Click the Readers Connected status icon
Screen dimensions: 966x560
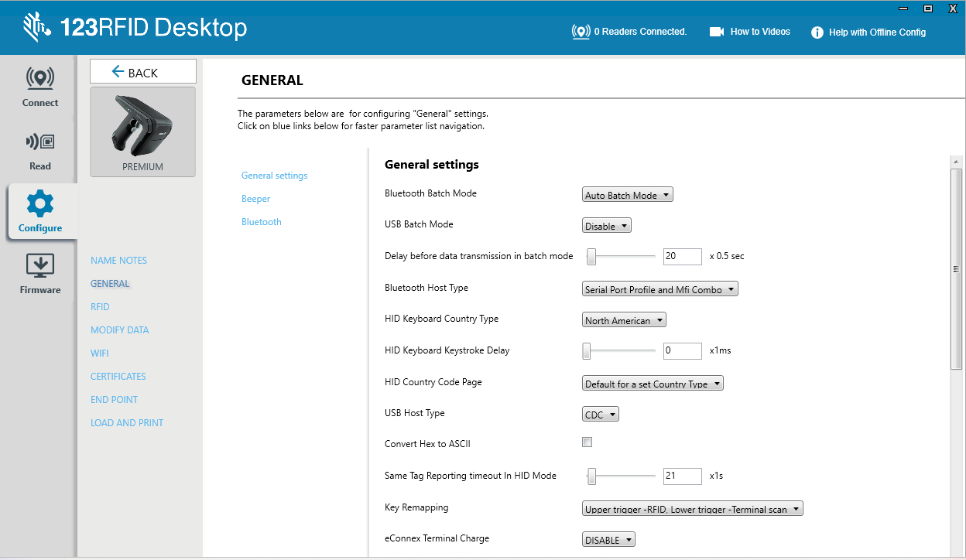coord(581,32)
